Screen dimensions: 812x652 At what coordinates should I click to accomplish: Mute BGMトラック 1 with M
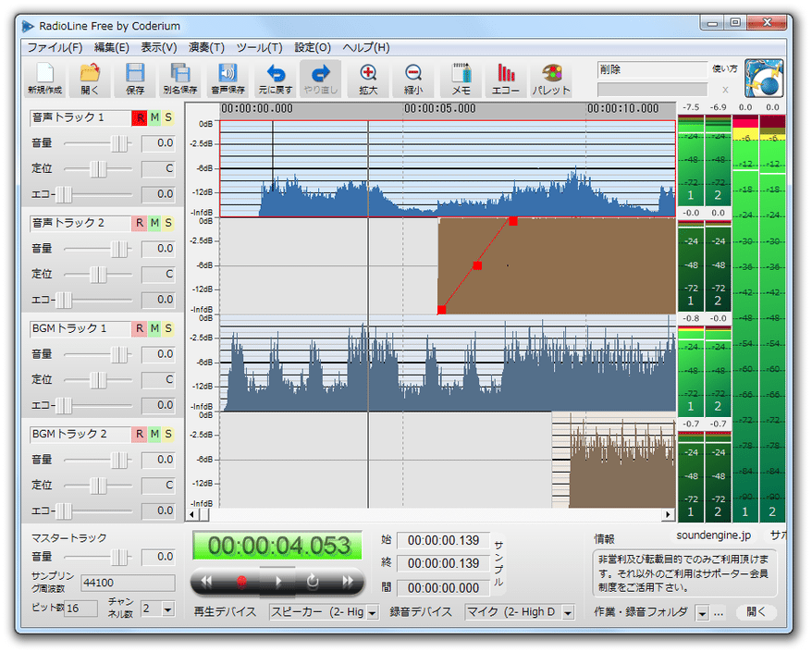pyautogui.click(x=154, y=328)
